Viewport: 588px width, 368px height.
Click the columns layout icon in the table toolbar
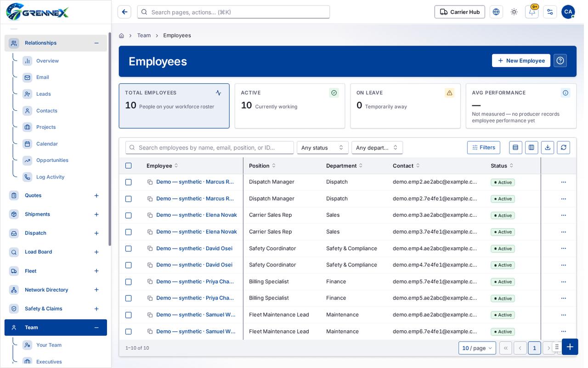tap(531, 148)
